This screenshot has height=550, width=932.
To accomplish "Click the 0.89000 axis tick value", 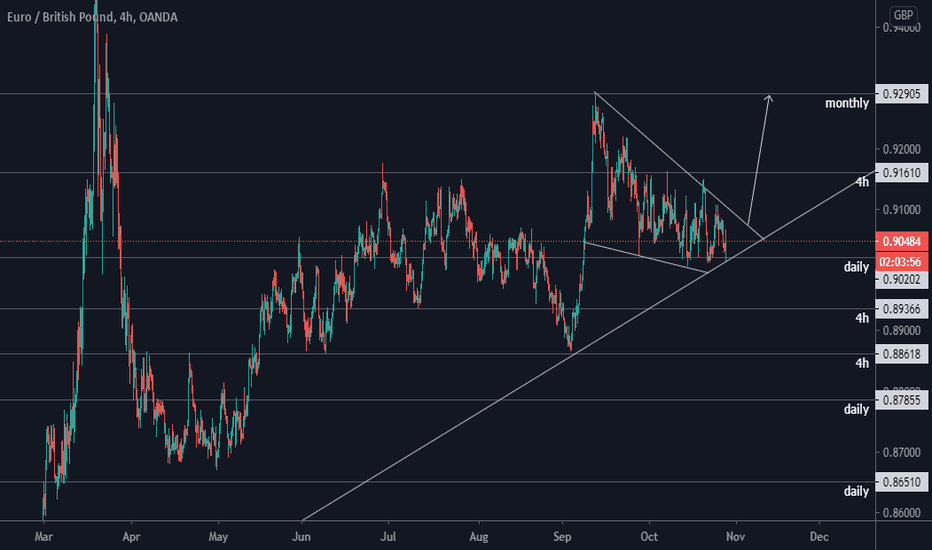I will (x=902, y=331).
